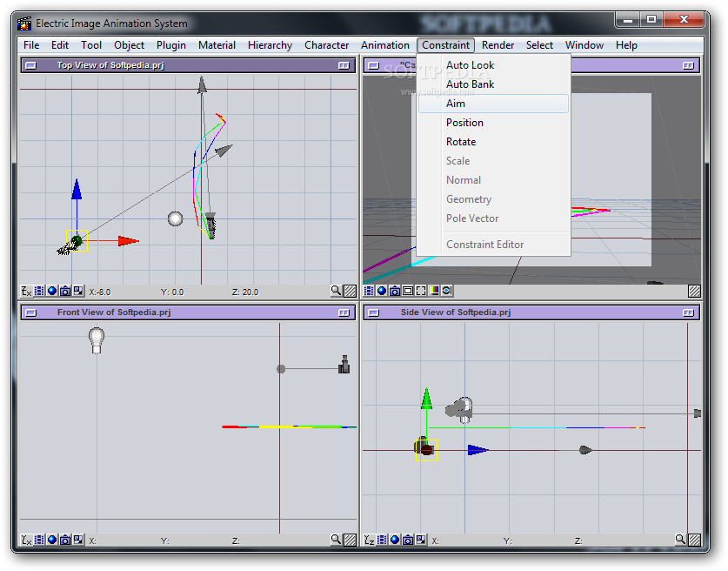Open the Plugin menu
This screenshot has height=571, width=728.
coord(170,45)
